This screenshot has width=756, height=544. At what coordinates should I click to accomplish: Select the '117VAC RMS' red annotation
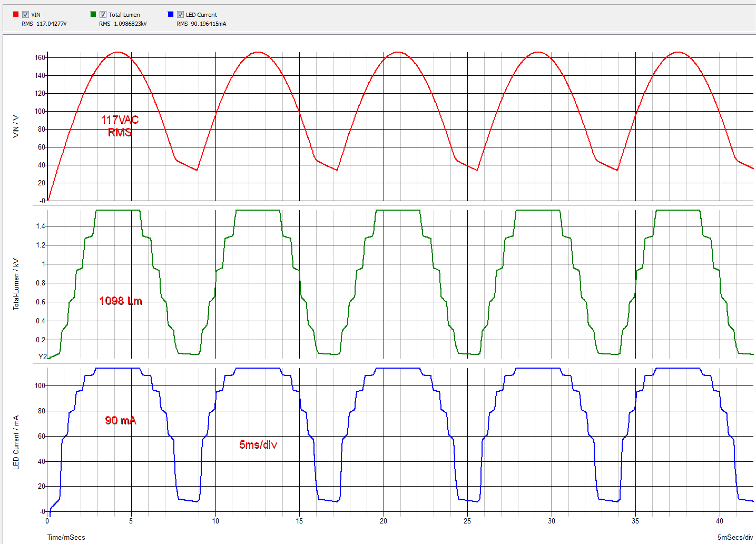(120, 126)
